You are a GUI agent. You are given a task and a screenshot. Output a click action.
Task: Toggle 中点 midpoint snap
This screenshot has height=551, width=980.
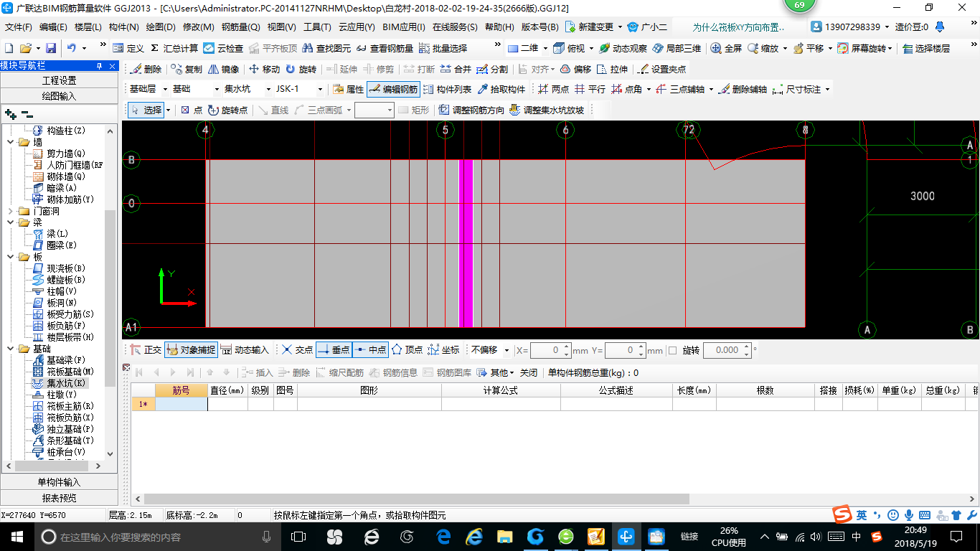[x=370, y=349]
